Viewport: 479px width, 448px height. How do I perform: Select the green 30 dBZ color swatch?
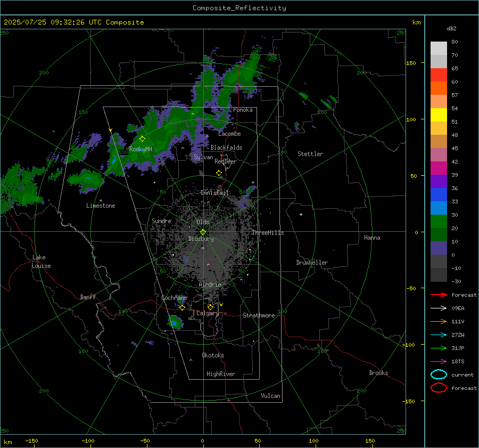point(439,221)
